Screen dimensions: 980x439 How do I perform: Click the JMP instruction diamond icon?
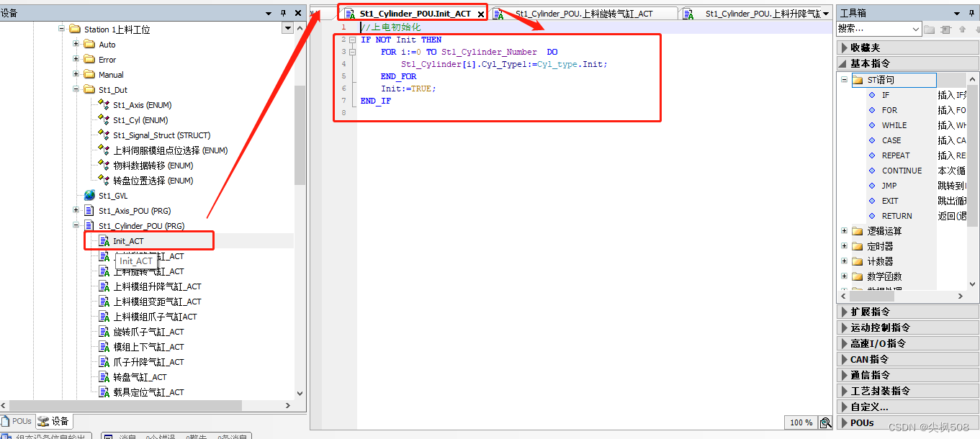point(872,186)
